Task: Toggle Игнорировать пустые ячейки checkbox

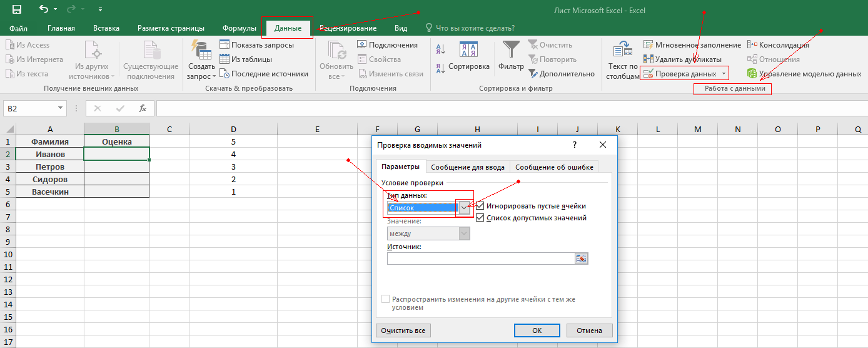Action: 480,206
